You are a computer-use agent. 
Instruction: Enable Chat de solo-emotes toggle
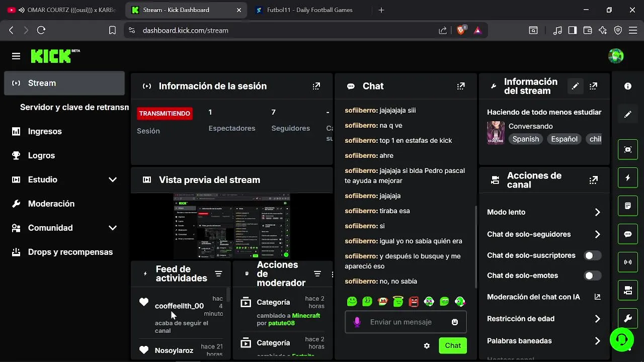coord(592,276)
